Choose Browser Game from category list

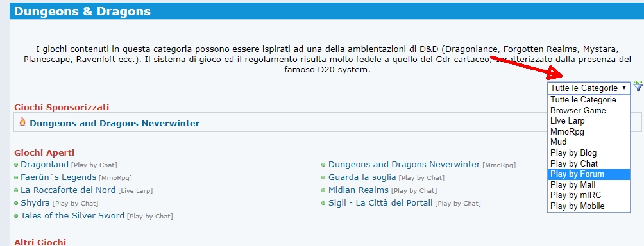589,110
